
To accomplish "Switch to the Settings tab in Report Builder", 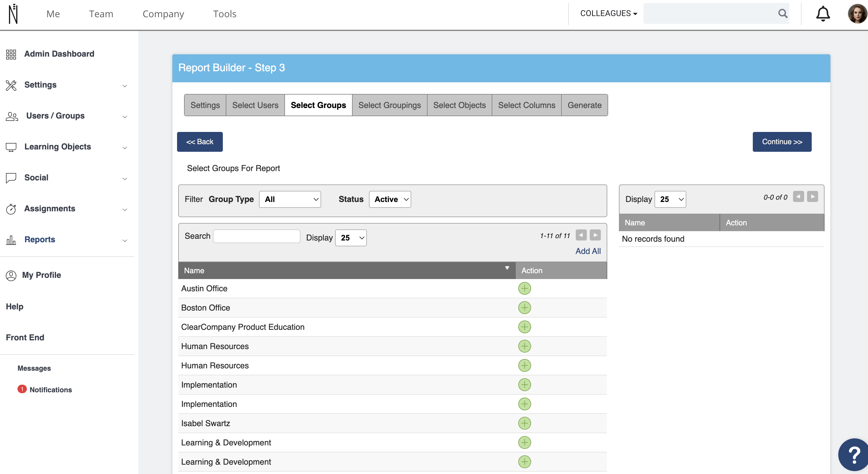I will pos(205,105).
